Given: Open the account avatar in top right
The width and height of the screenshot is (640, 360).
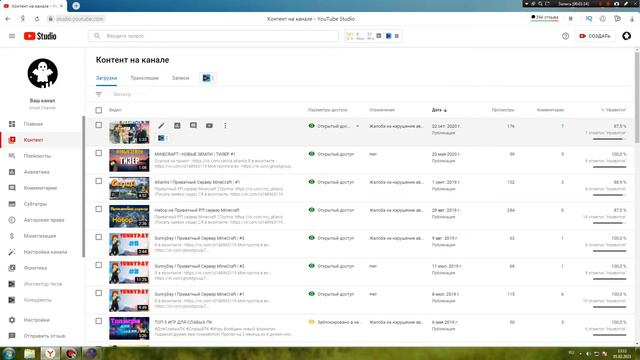Looking at the screenshot, I should pos(626,36).
